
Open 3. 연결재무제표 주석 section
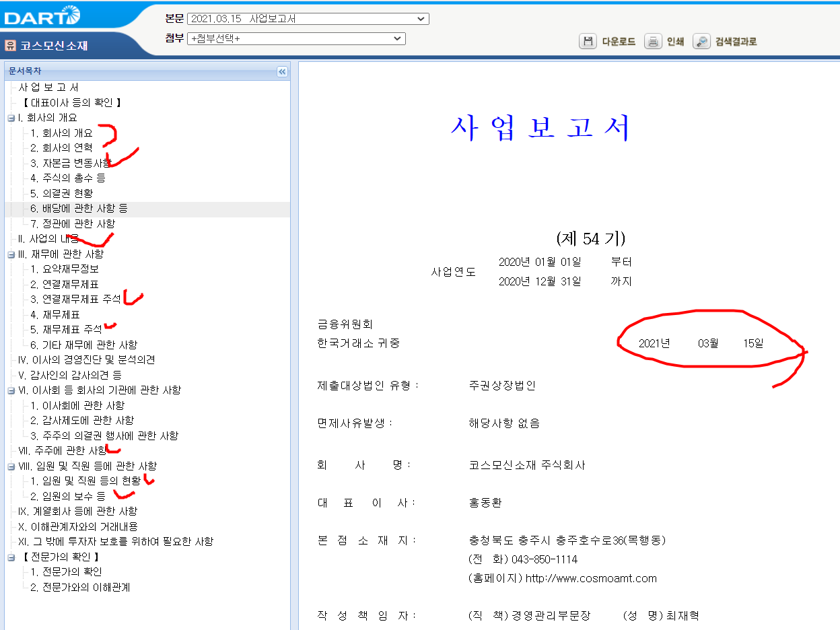(75, 300)
